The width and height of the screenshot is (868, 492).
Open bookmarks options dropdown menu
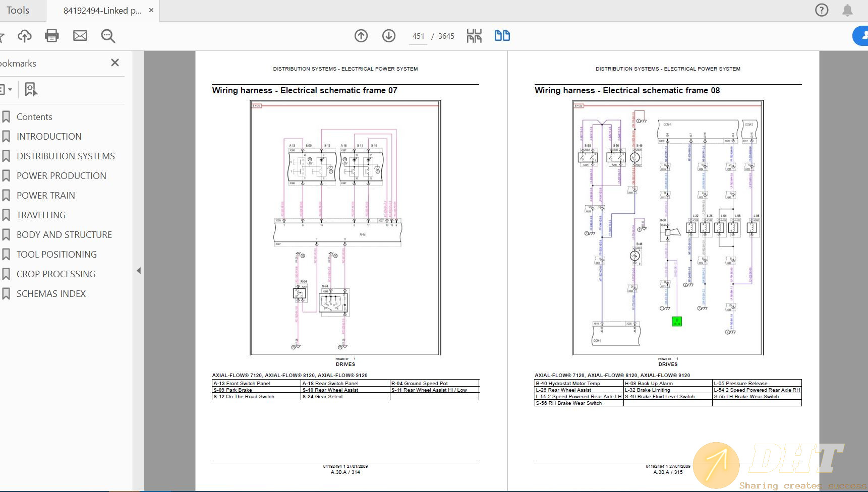(x=6, y=90)
